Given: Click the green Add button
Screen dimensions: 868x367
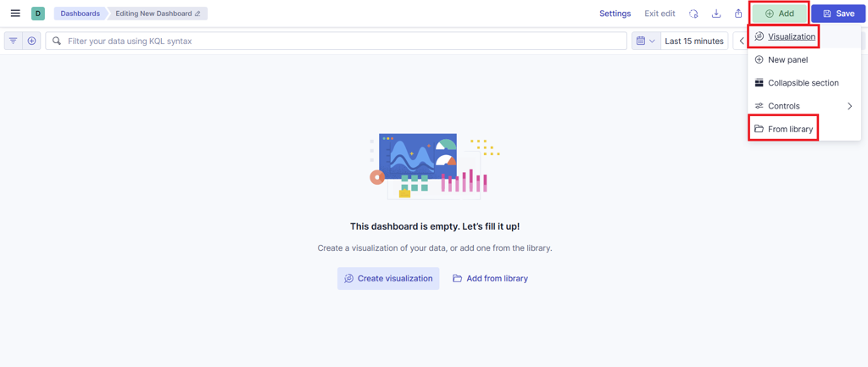Looking at the screenshot, I should pyautogui.click(x=780, y=14).
